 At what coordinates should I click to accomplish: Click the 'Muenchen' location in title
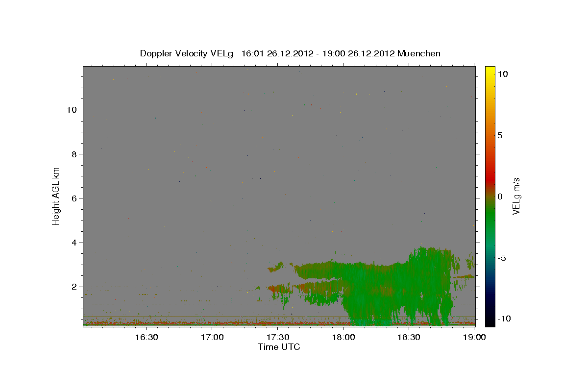(419, 53)
